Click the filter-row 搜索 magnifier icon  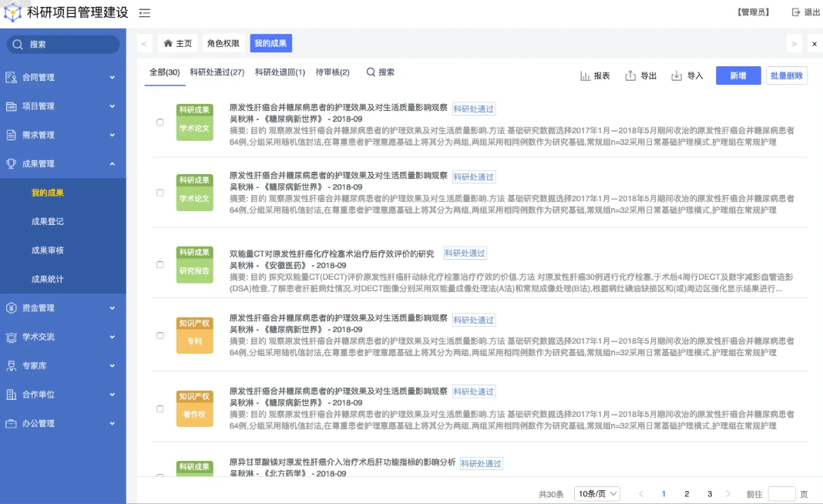371,72
